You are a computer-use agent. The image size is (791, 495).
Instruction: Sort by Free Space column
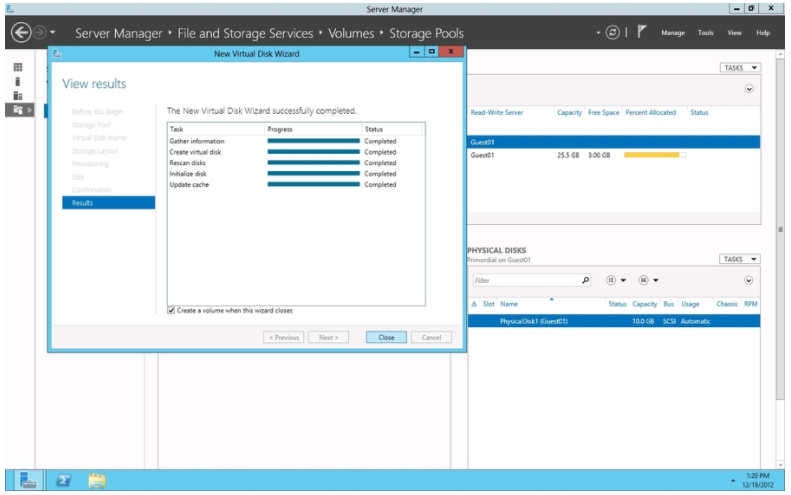[x=603, y=113]
